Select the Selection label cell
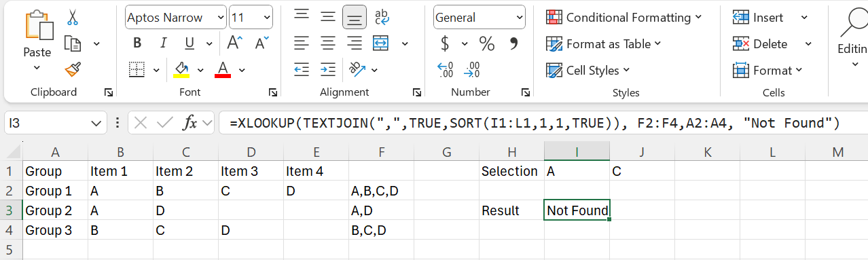The image size is (868, 260). click(511, 171)
